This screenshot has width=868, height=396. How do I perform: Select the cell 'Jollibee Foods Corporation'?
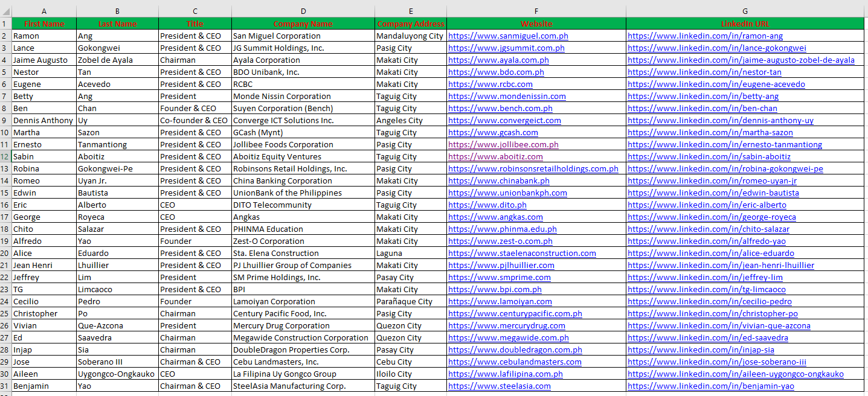point(303,144)
